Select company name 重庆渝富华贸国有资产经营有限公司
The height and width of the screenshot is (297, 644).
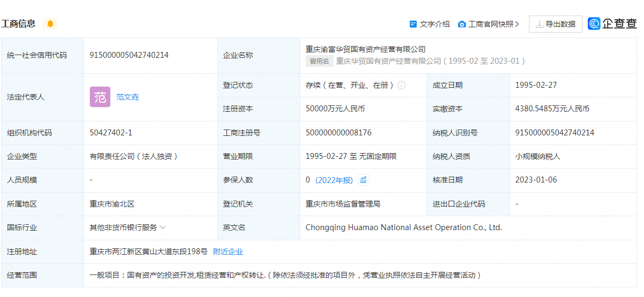pyautogui.click(x=366, y=49)
